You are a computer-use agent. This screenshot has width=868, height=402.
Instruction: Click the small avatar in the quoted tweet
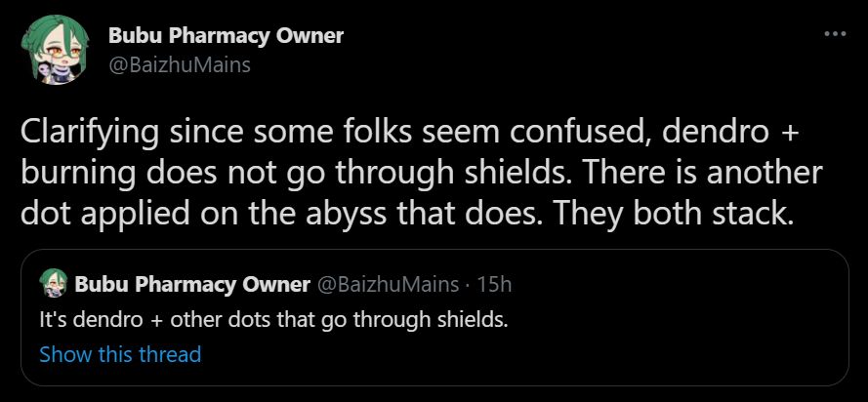(x=52, y=284)
